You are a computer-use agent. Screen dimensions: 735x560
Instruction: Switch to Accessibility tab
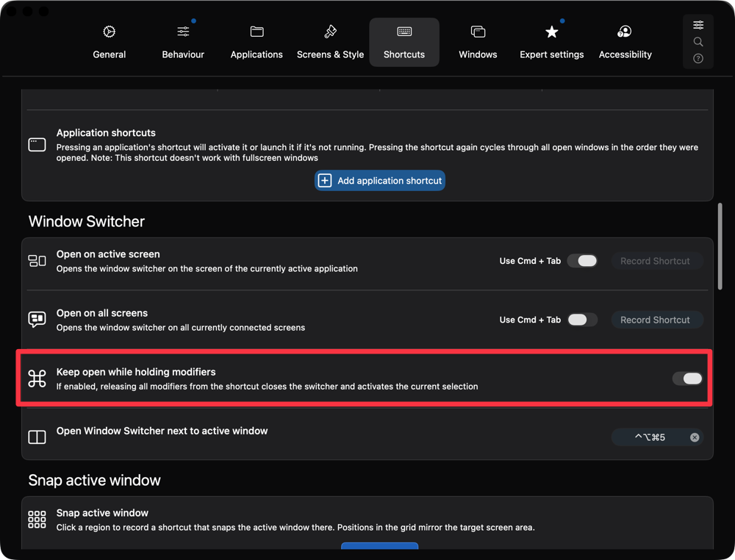[625, 42]
